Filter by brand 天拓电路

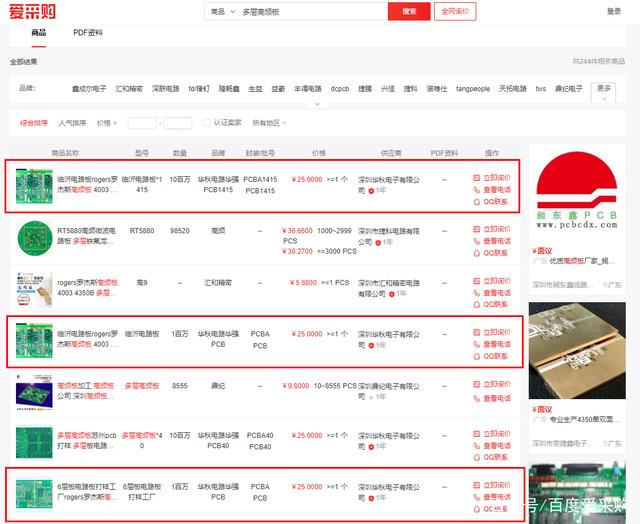tap(513, 89)
